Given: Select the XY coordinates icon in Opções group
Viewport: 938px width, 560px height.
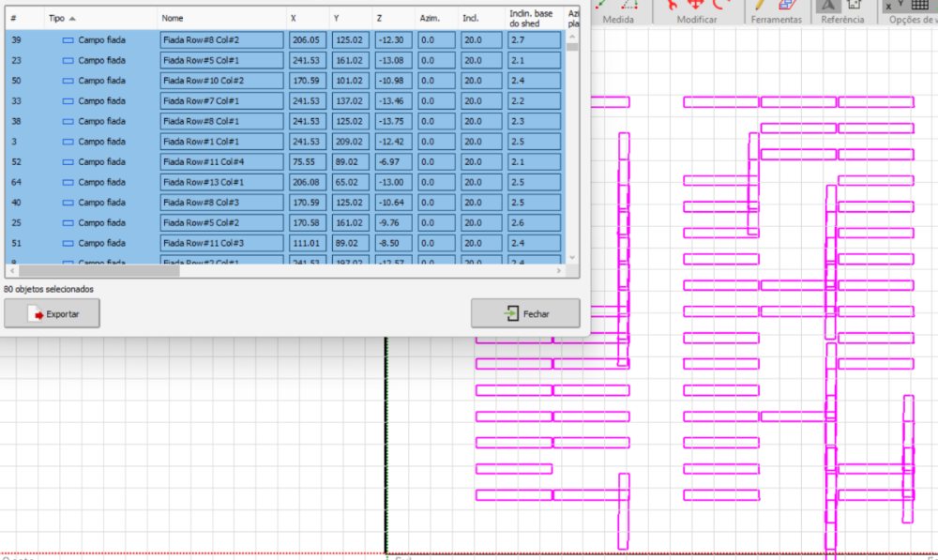Looking at the screenshot, I should click(893, 6).
